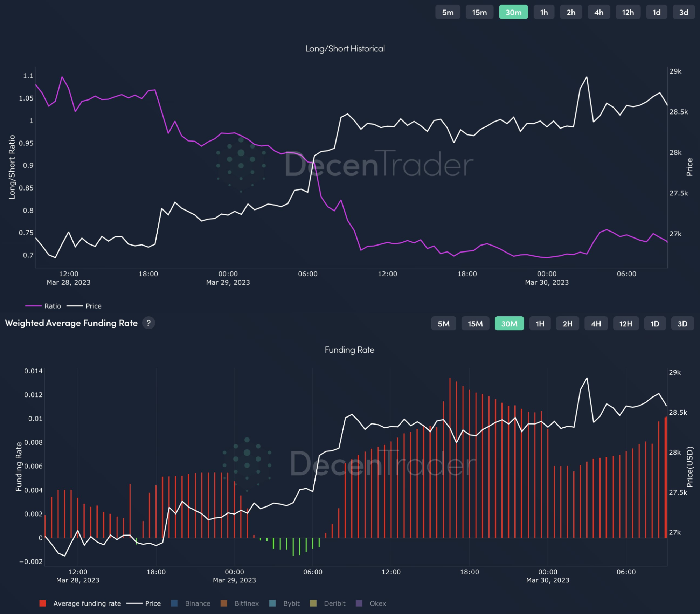The height and width of the screenshot is (614, 700).
Task: Select 2H timeframe on Funding Rate chart
Action: coord(568,324)
